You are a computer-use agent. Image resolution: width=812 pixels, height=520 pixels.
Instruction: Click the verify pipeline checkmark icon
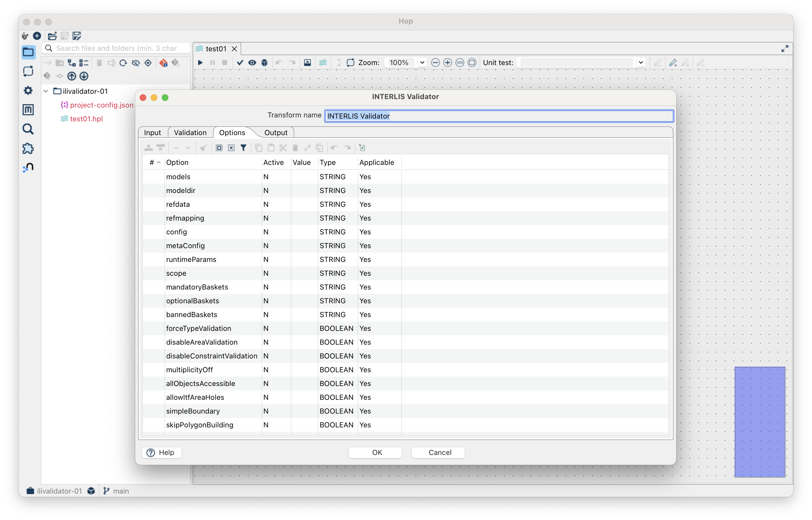click(240, 63)
